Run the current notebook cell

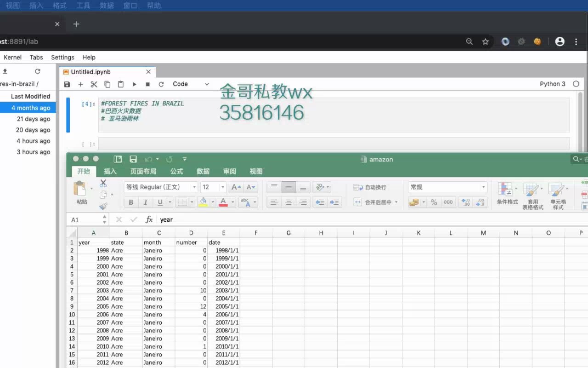(134, 84)
